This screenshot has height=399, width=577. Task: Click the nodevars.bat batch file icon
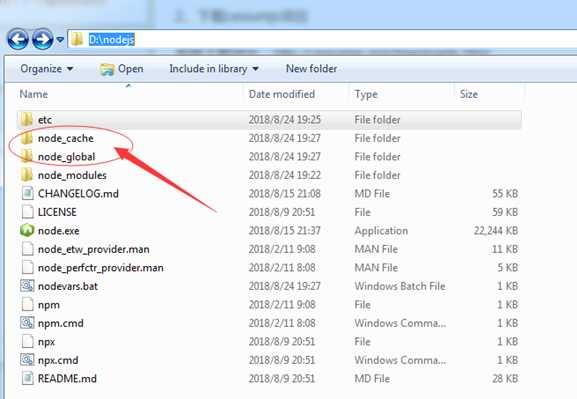click(x=27, y=286)
